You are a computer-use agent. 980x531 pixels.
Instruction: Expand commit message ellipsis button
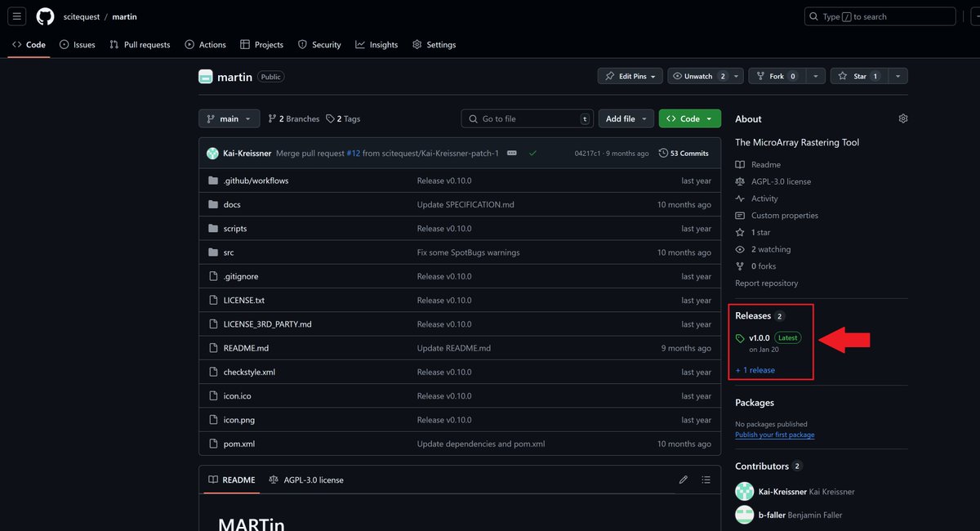[x=512, y=153]
